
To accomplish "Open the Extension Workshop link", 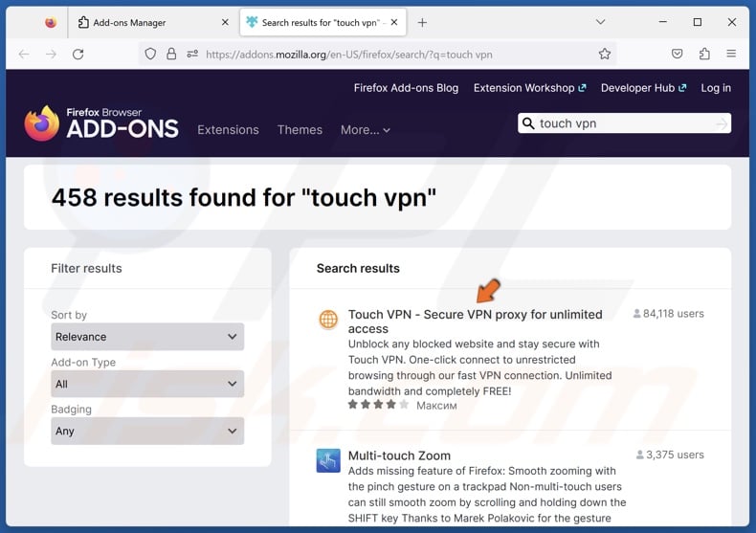I will pyautogui.click(x=529, y=88).
